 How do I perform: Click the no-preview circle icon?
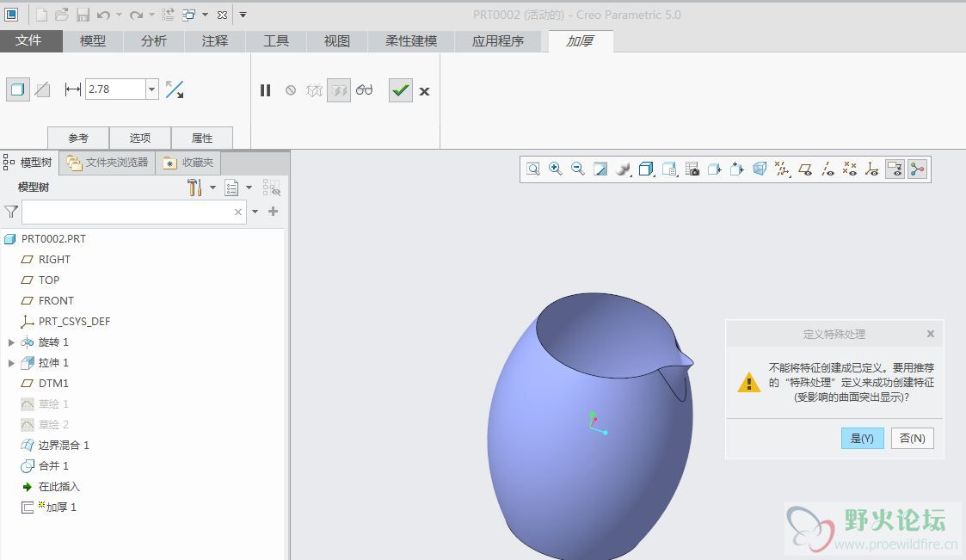(291, 90)
